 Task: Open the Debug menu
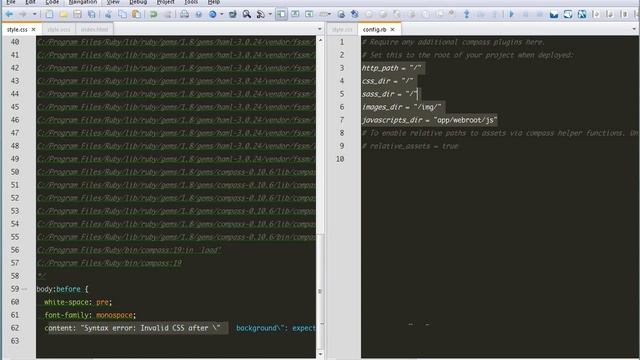(x=138, y=2)
